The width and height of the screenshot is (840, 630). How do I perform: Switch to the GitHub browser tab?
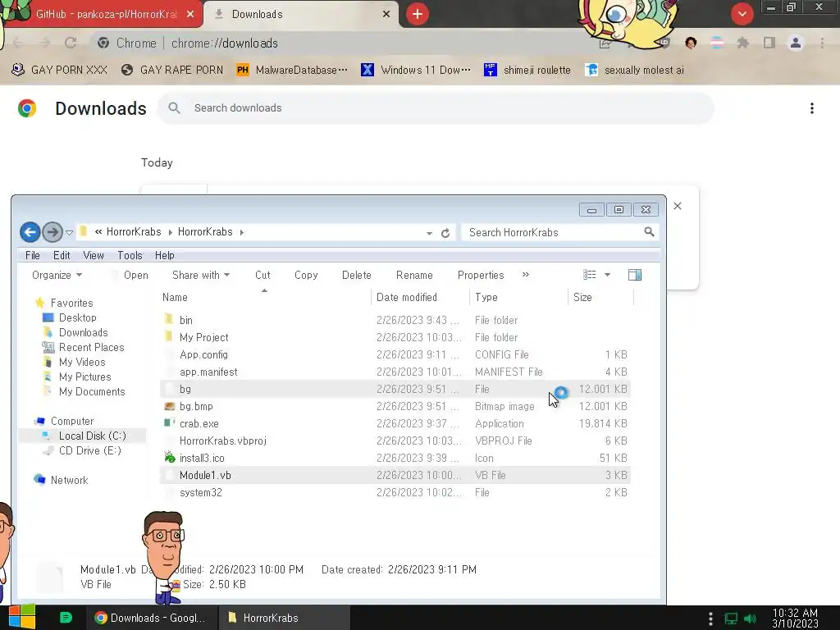click(x=105, y=15)
